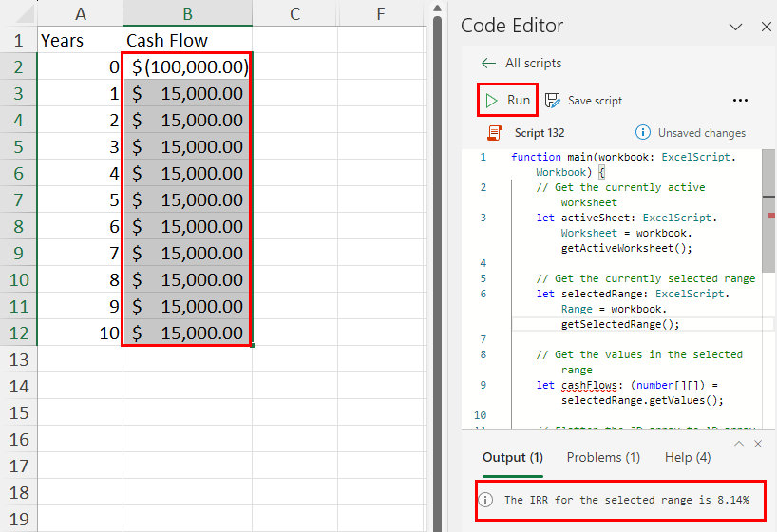Select row 19 header
This screenshot has height=532, width=777.
coord(19,519)
